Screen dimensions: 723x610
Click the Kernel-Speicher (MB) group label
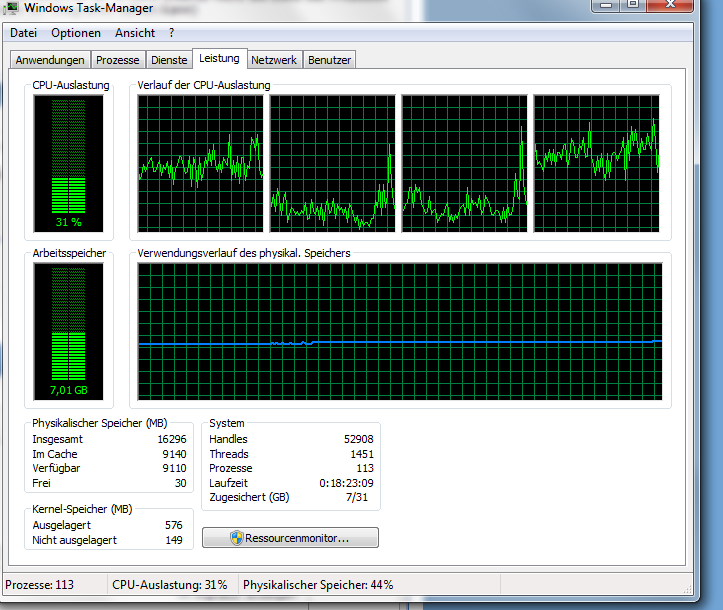pos(82,509)
